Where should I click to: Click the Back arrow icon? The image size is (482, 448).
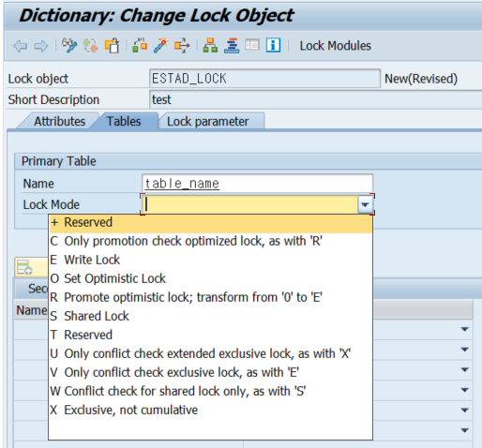pyautogui.click(x=21, y=46)
